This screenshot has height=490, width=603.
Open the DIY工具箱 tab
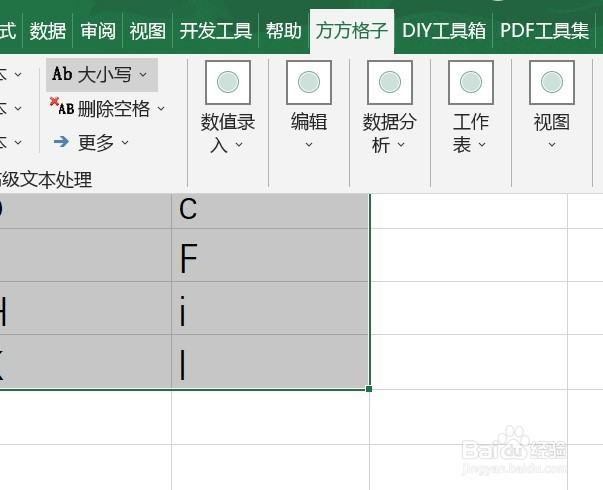444,31
